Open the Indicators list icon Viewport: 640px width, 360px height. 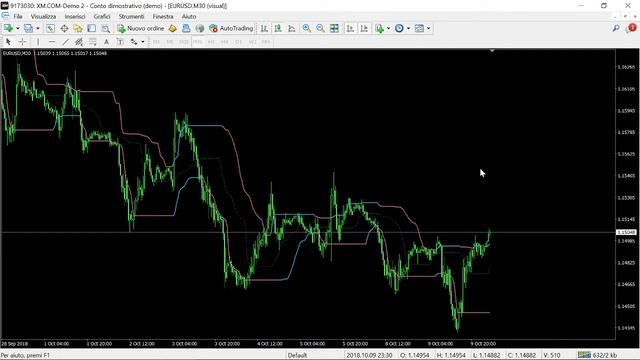(x=379, y=28)
